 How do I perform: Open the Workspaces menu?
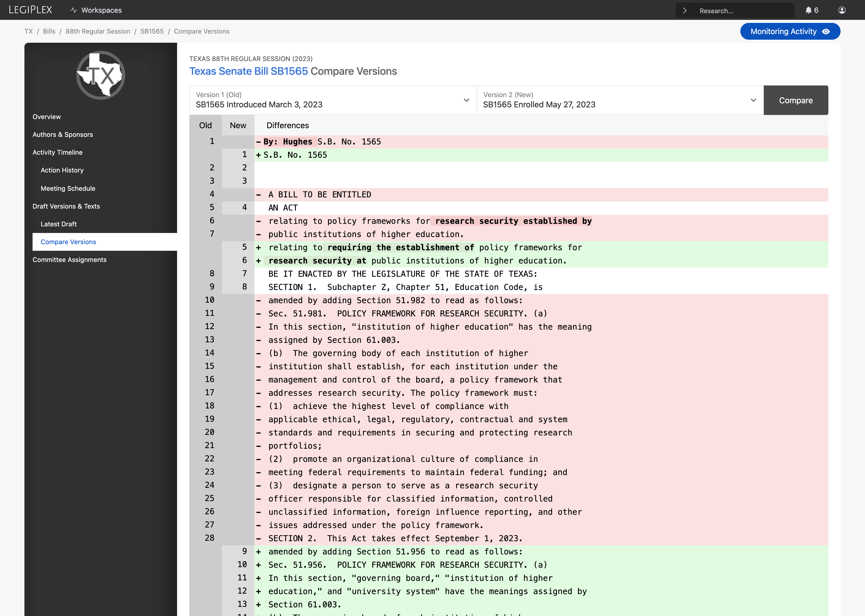click(96, 10)
